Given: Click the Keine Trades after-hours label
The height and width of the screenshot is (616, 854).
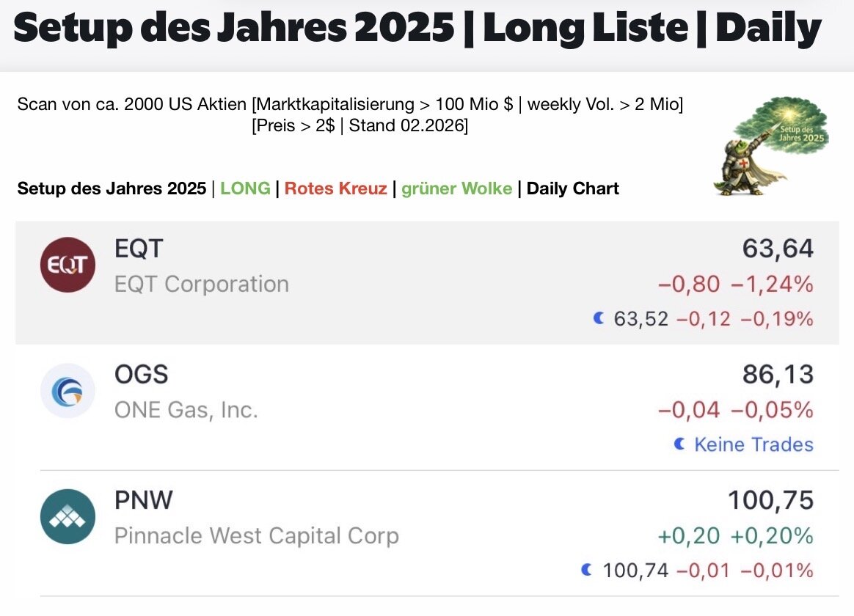Looking at the screenshot, I should tap(753, 444).
